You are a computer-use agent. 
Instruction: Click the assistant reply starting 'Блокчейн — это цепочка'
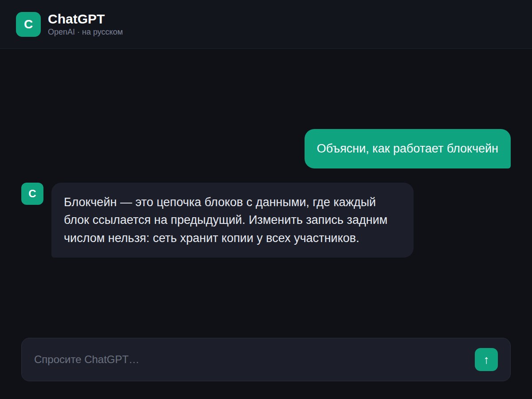(x=232, y=220)
